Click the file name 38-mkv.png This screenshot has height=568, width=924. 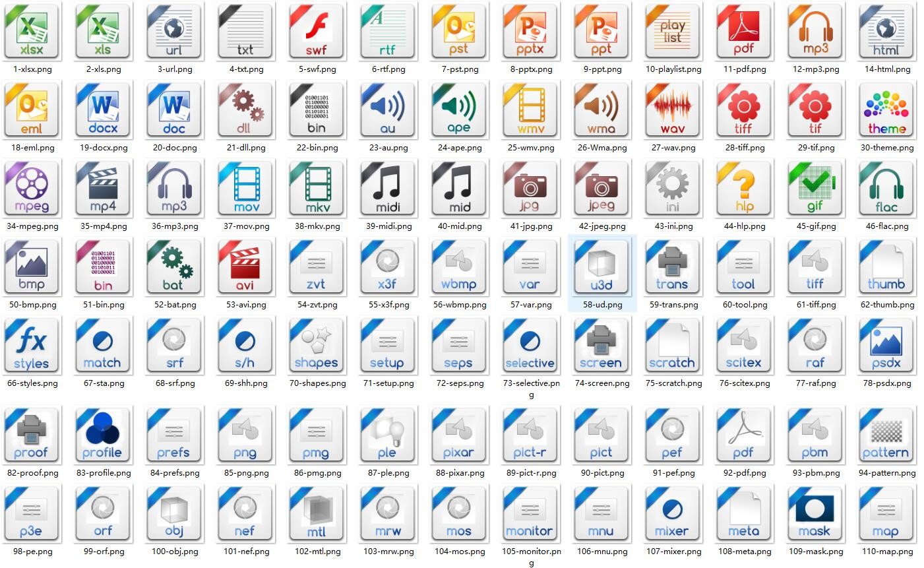pyautogui.click(x=317, y=226)
